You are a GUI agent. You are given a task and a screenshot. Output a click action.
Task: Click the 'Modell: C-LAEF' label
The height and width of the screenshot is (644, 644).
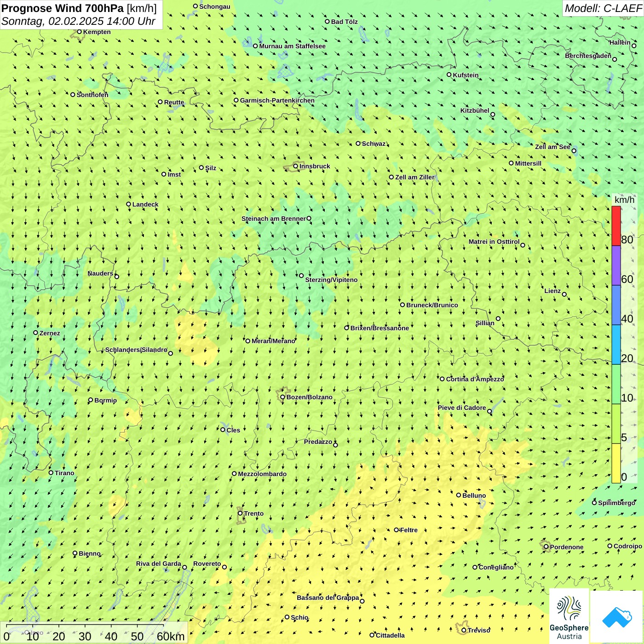[x=603, y=8]
